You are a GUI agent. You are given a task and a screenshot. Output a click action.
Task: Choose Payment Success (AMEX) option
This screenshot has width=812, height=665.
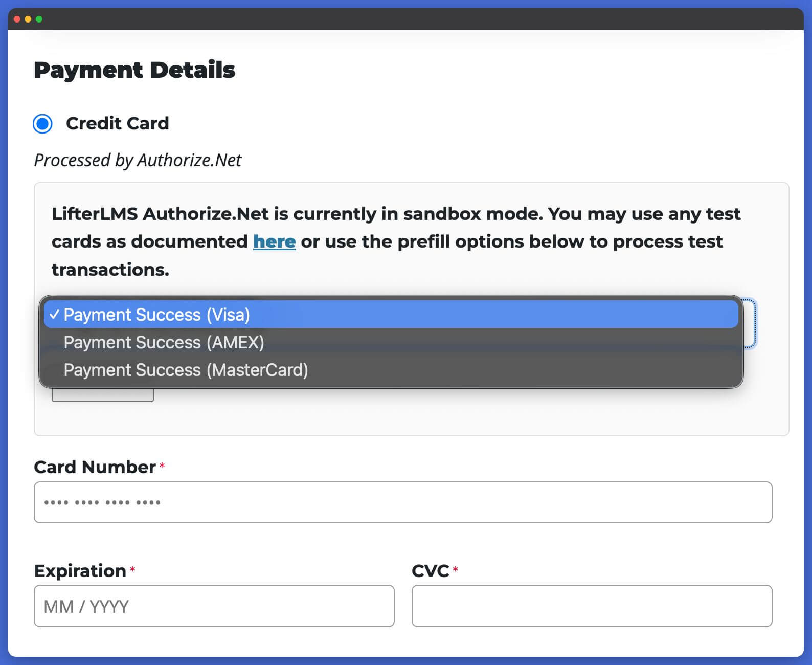[x=391, y=342]
